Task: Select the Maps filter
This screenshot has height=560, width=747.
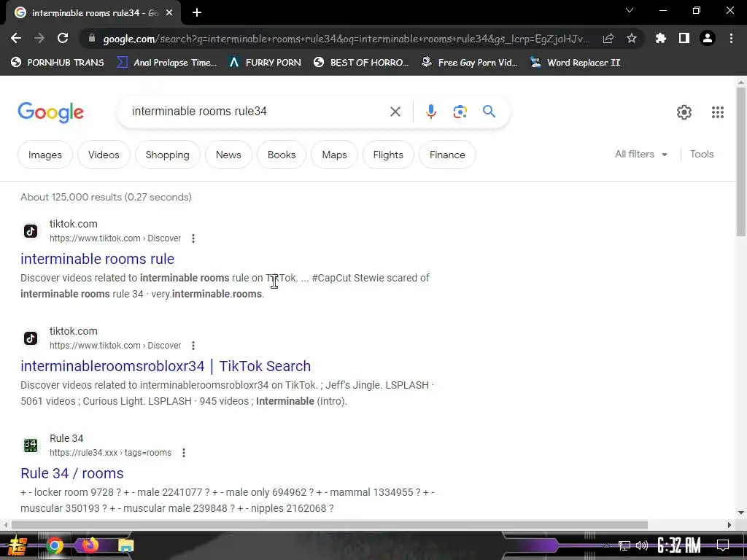Action: tap(334, 155)
